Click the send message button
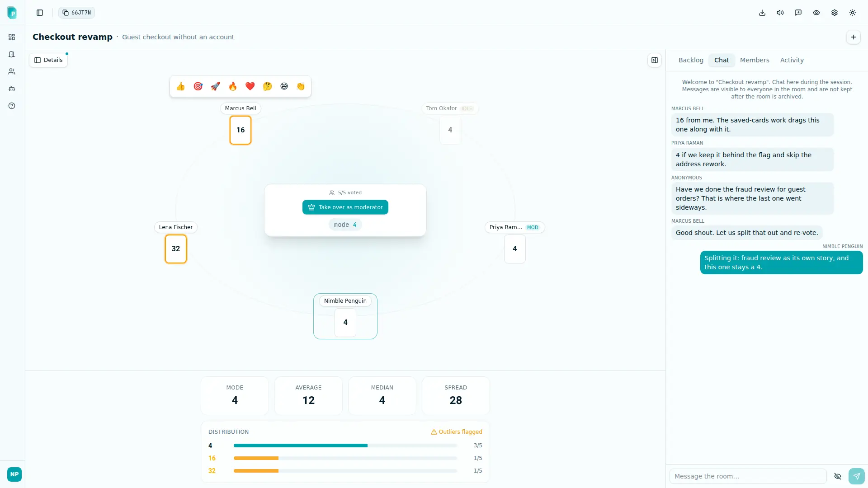Viewport: 868px width, 488px height. (x=857, y=476)
